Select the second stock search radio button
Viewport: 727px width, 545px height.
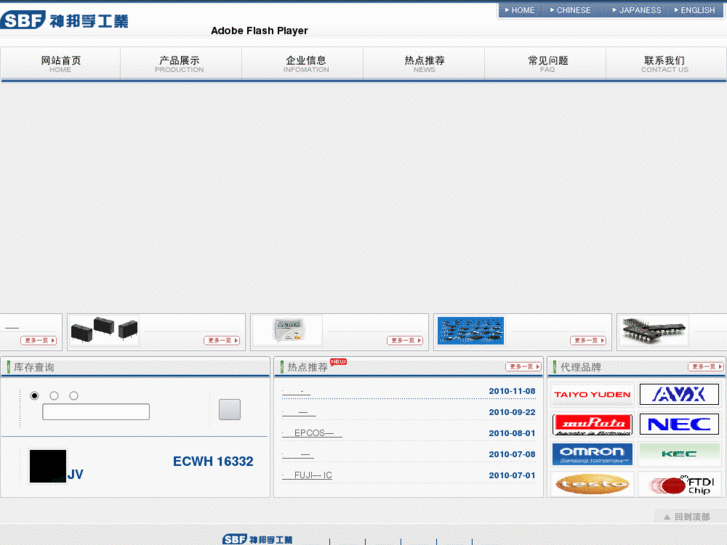click(x=54, y=396)
